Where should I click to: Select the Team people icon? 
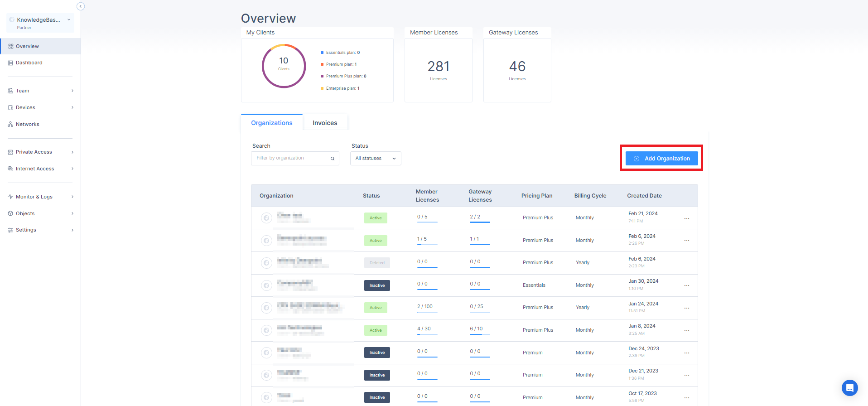coord(11,91)
